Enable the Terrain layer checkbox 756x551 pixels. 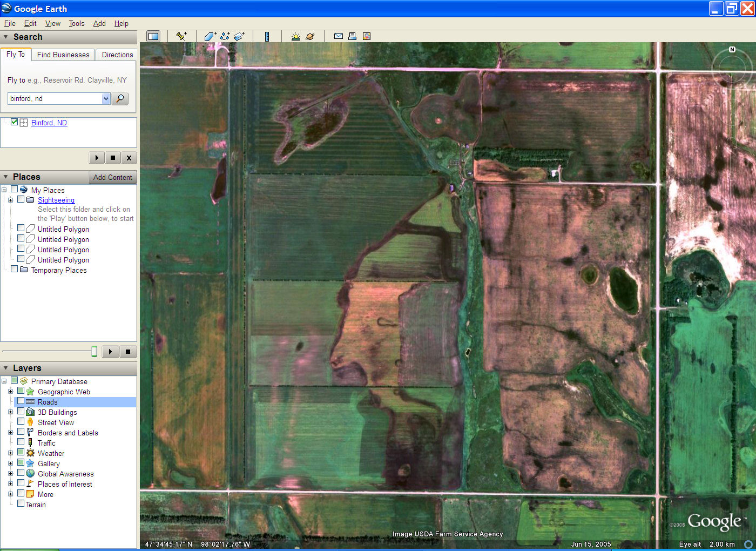[21, 503]
